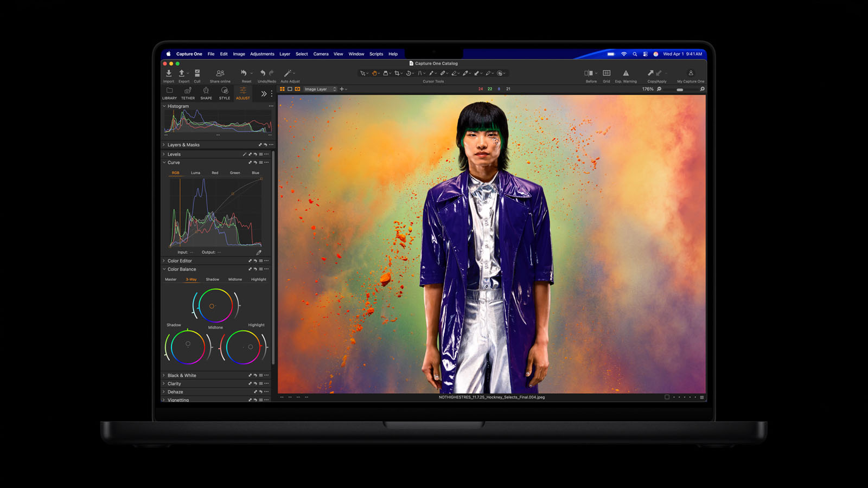Select the Crop cursor tool

[x=397, y=73]
